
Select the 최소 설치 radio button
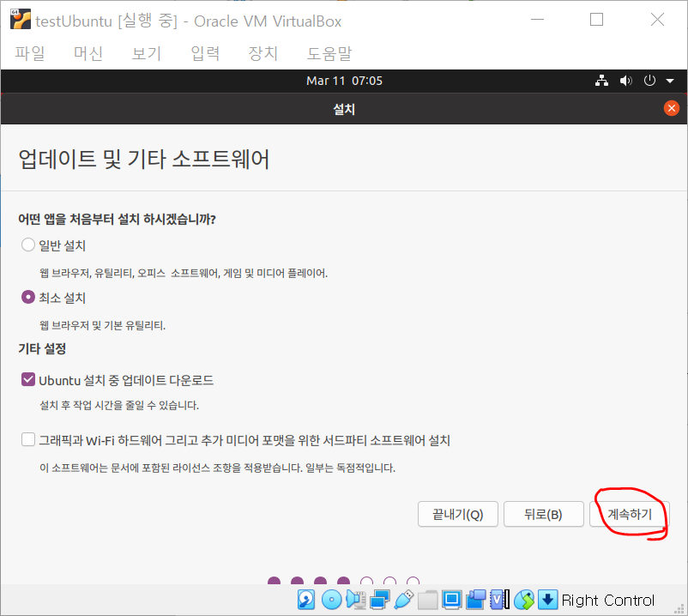[x=28, y=298]
